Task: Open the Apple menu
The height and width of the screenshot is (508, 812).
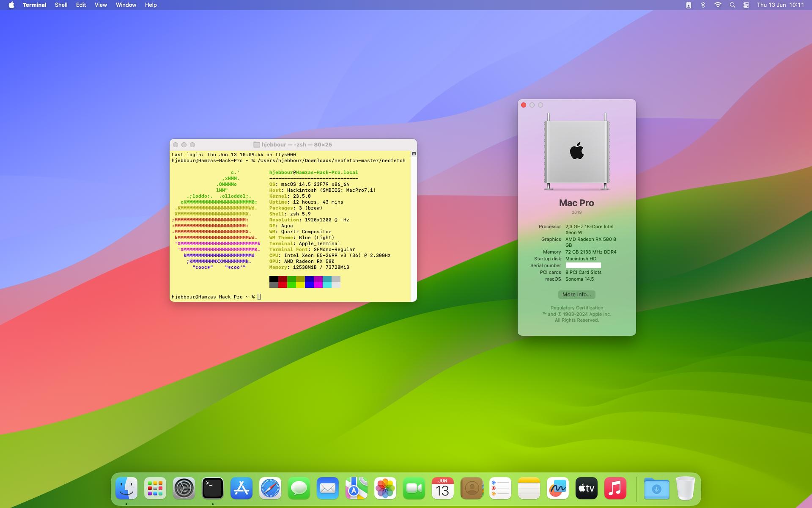Action: (x=11, y=5)
